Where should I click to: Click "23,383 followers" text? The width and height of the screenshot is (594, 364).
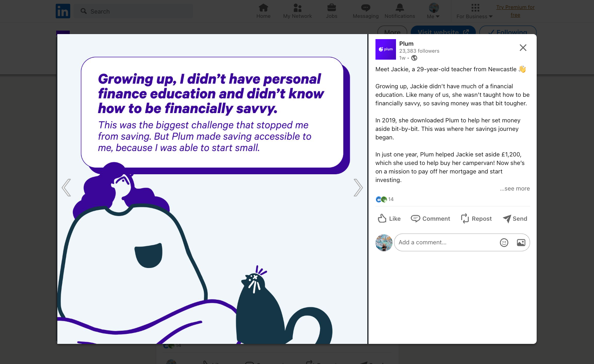coord(419,51)
